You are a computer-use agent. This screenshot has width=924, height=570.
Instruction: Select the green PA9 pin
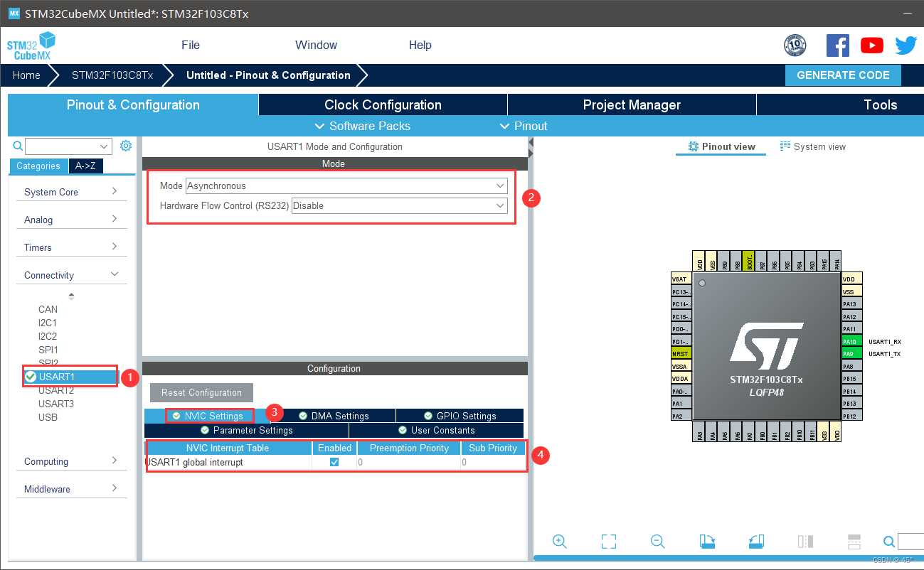(852, 354)
